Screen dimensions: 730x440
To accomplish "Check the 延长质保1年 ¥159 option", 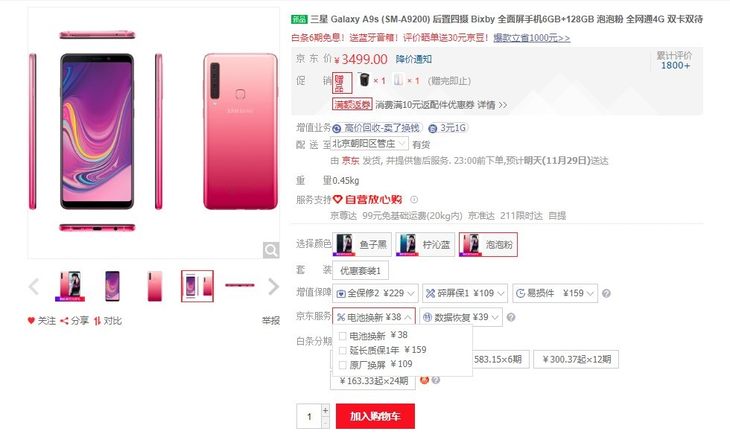I will pyautogui.click(x=343, y=350).
